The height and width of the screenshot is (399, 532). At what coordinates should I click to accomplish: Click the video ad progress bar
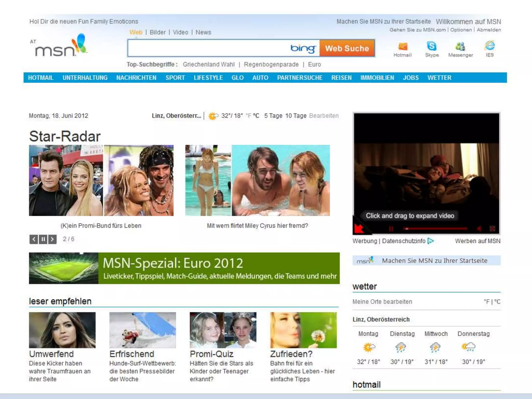click(x=436, y=229)
